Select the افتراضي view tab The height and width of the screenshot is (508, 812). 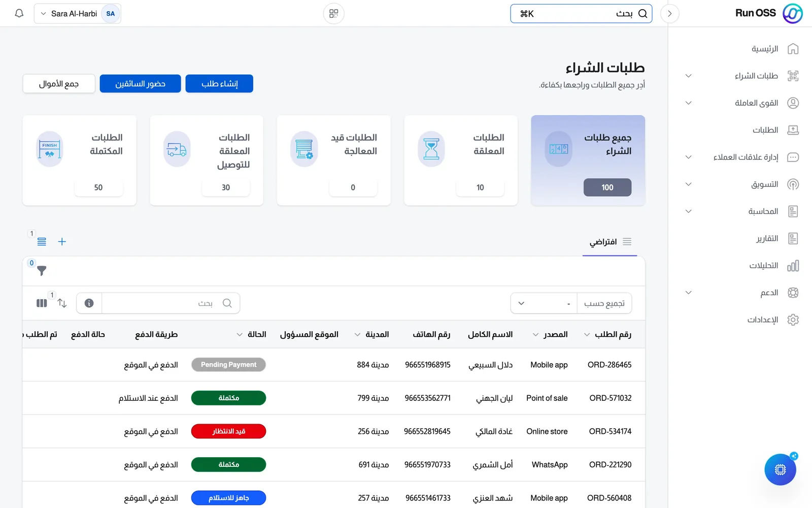coord(610,242)
